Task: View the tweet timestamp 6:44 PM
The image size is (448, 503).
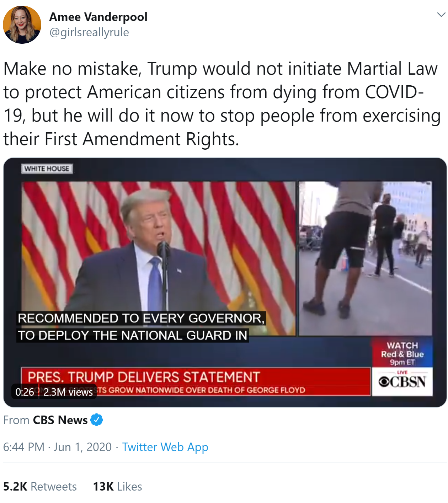Action: point(24,447)
